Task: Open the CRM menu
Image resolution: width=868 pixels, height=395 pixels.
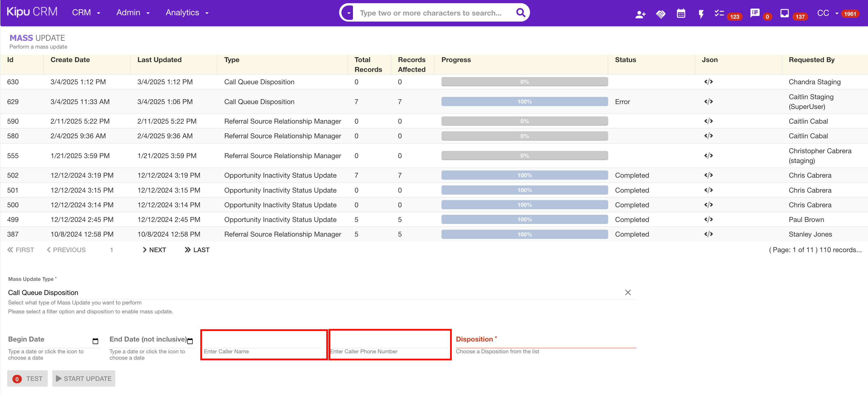Action: 86,12
